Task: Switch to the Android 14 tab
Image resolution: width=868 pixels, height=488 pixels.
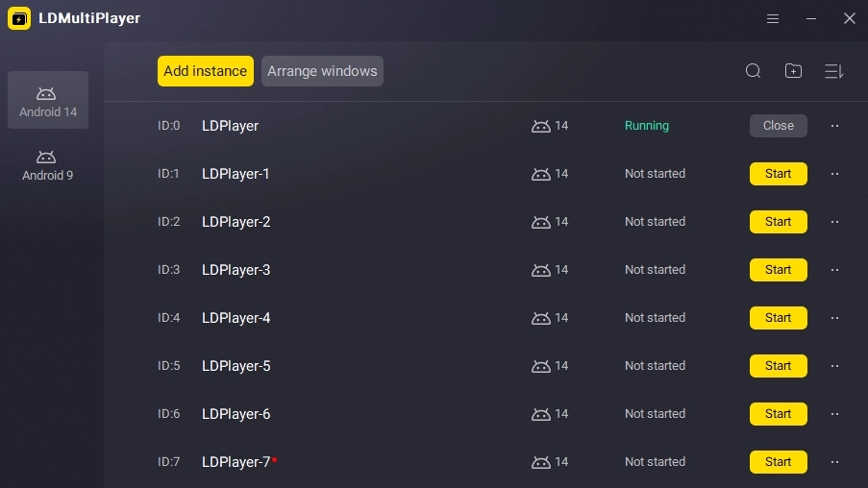Action: point(48,100)
